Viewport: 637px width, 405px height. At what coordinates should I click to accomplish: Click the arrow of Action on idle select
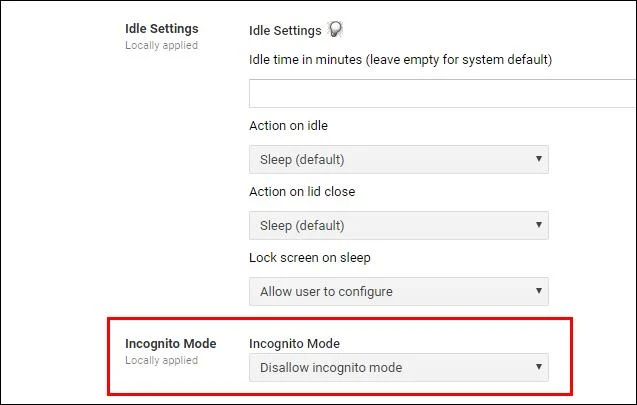(x=539, y=159)
